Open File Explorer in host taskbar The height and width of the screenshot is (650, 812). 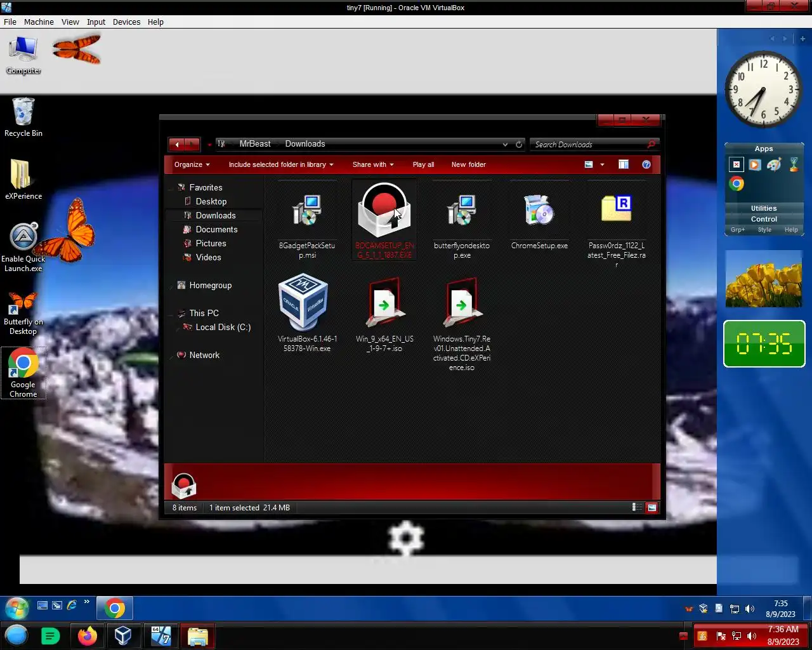click(197, 636)
